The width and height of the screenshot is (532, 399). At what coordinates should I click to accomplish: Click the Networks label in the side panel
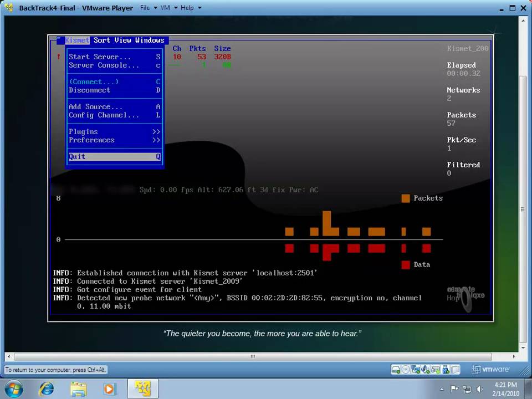click(463, 90)
